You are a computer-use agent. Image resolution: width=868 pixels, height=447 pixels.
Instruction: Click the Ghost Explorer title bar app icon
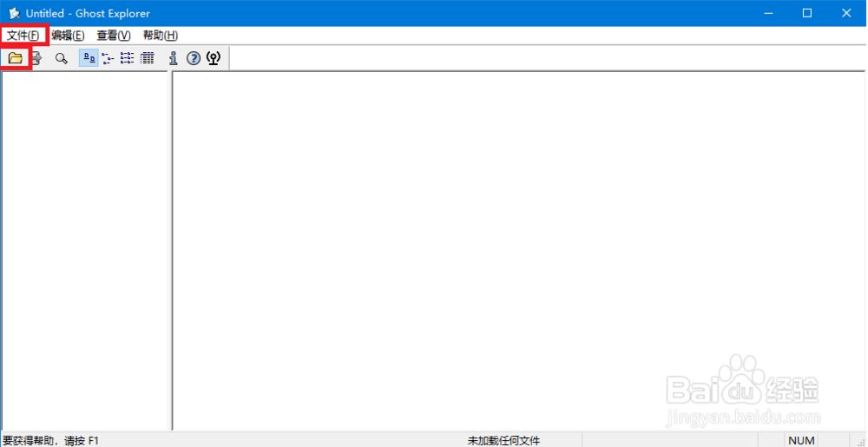point(15,13)
